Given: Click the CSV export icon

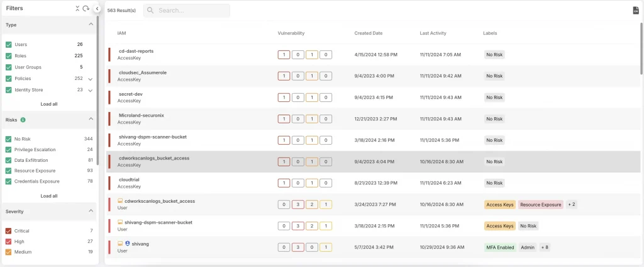Looking at the screenshot, I should 635,11.
